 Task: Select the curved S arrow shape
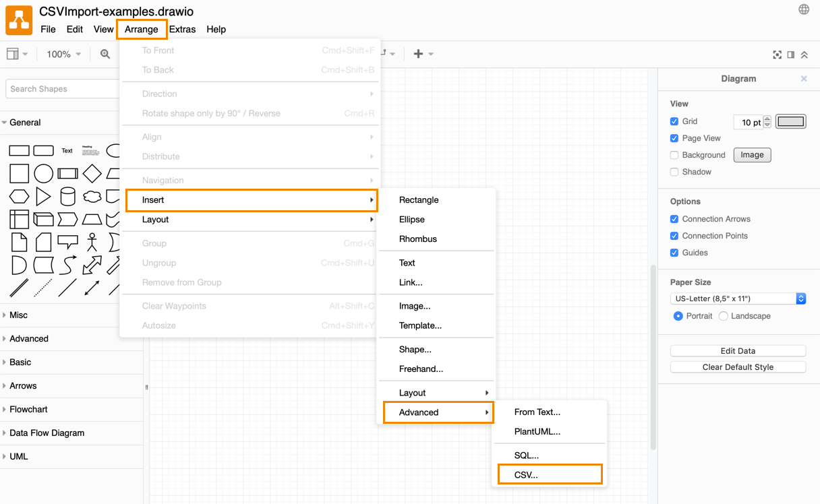(67, 265)
